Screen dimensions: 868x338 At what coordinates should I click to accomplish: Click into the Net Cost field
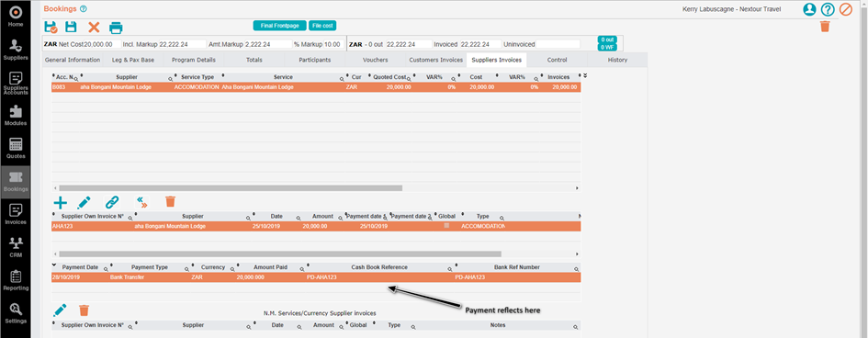(101, 44)
